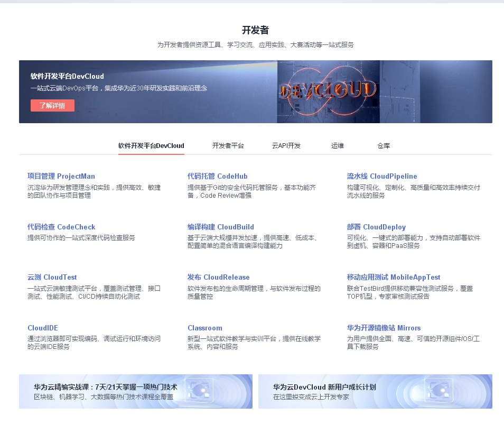This screenshot has height=424, width=504.
Task: Open 发布 CloudRelease link
Action: coord(218,278)
